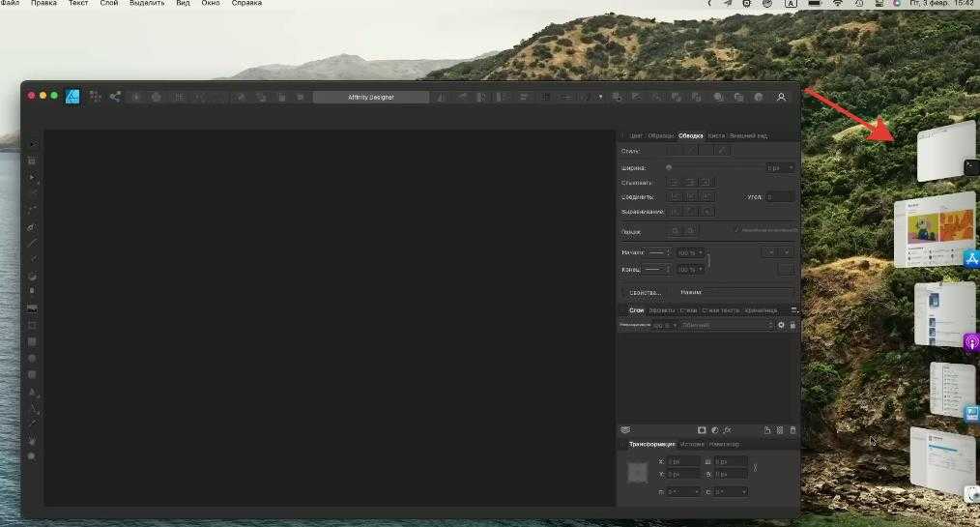Delete layer with the trash icon
The image size is (980, 527).
click(x=793, y=429)
